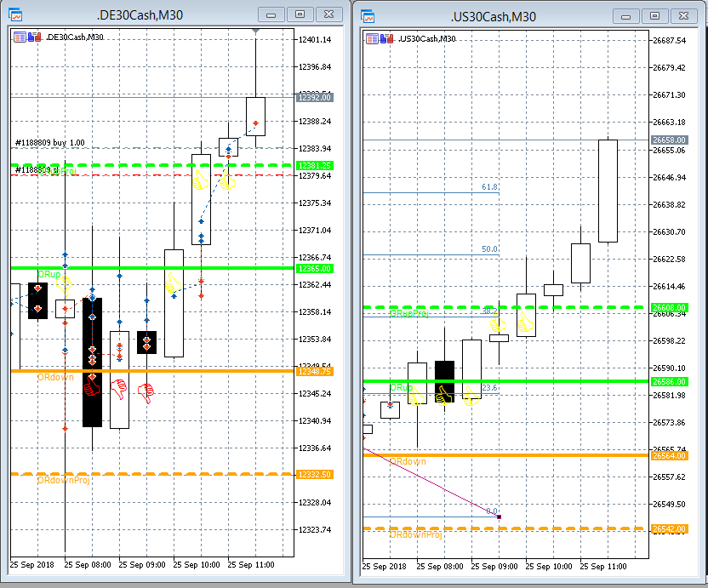708x588 pixels.
Task: Click the 23.6 Fibonacci level label
Action: coord(489,388)
